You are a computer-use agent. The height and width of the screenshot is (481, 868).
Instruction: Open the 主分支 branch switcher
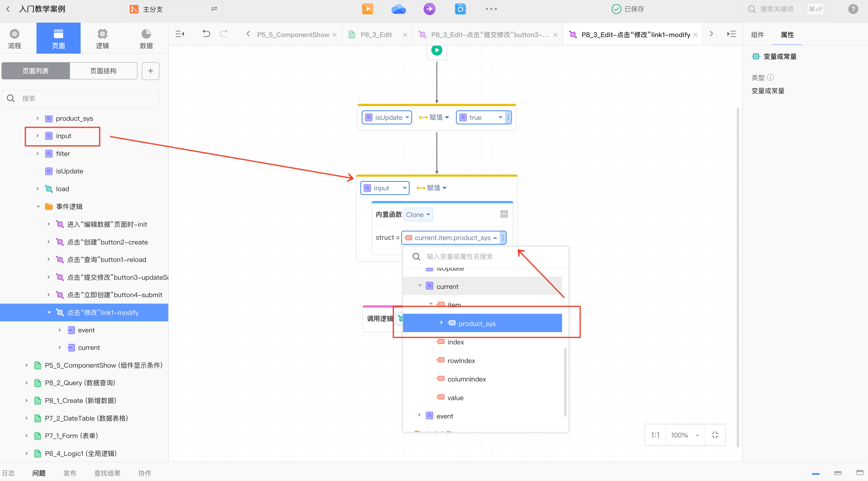click(x=174, y=9)
